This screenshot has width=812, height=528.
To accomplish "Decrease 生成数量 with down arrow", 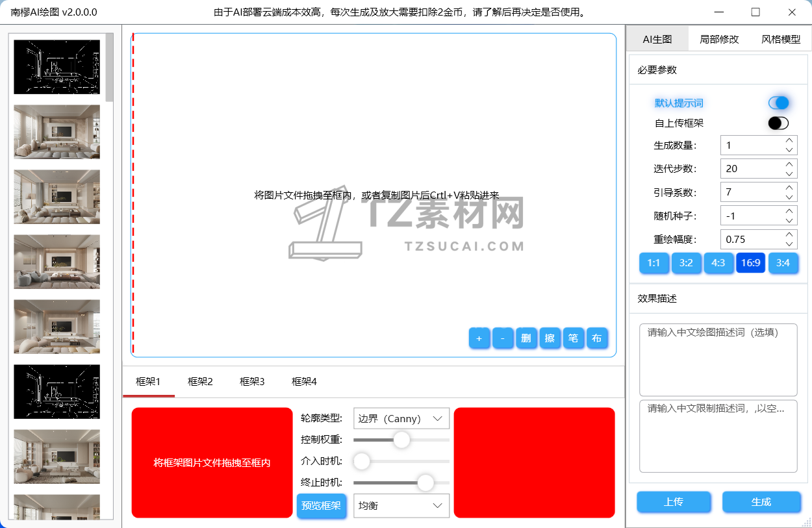I will [x=789, y=150].
